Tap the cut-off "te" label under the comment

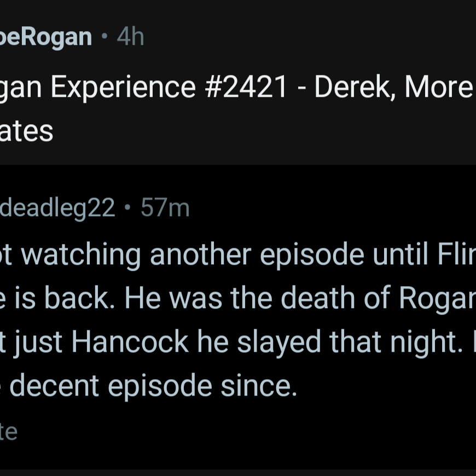pos(9,432)
